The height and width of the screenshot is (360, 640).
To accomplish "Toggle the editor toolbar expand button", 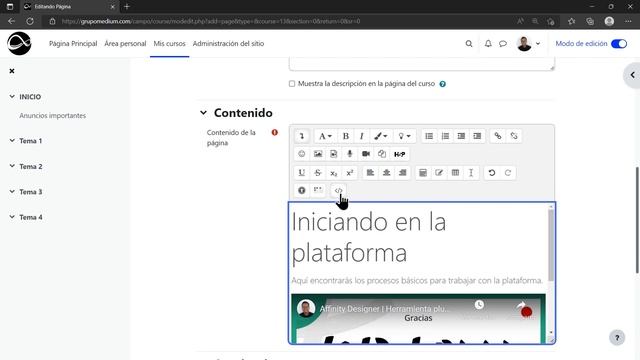I will (x=302, y=136).
